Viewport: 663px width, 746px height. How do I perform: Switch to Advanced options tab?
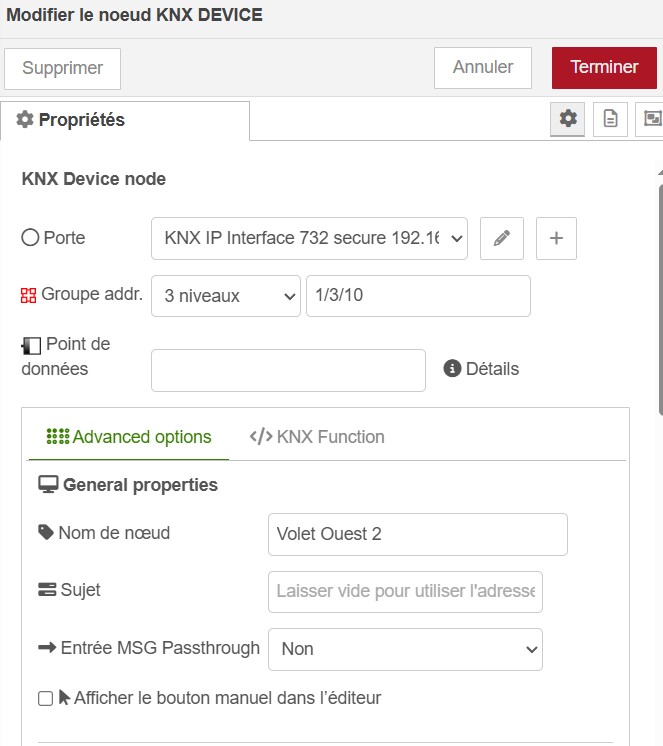pyautogui.click(x=129, y=437)
